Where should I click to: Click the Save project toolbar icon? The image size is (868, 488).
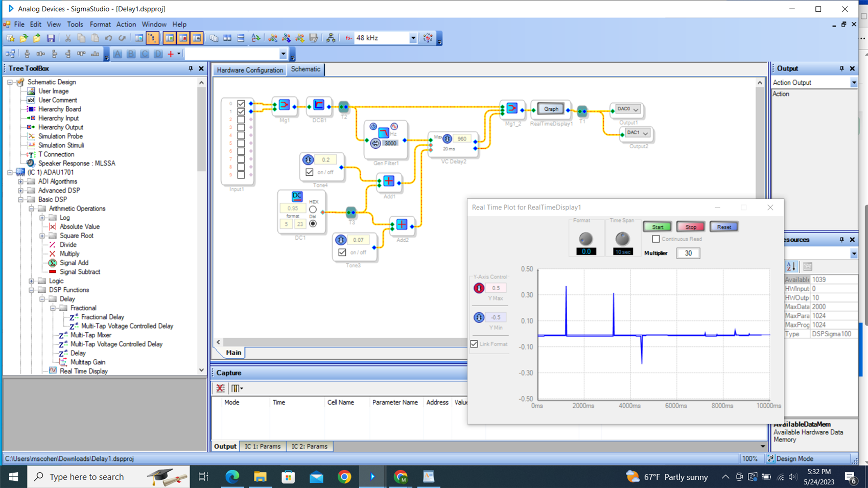coord(51,38)
